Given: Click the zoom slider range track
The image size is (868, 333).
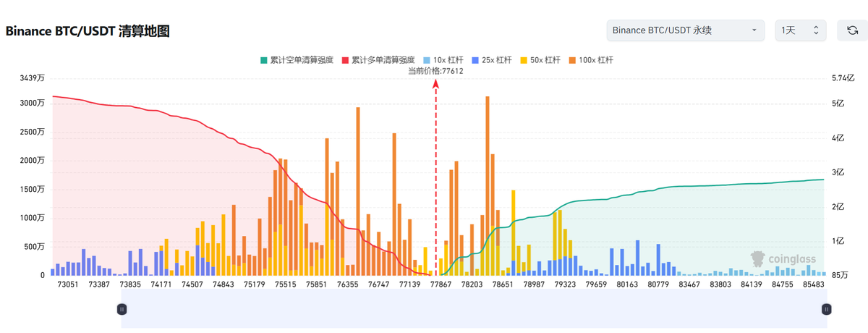Looking at the screenshot, I should click(x=474, y=309).
